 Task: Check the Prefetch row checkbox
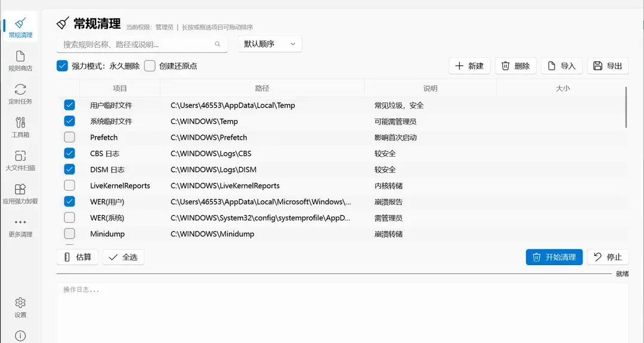pos(69,137)
